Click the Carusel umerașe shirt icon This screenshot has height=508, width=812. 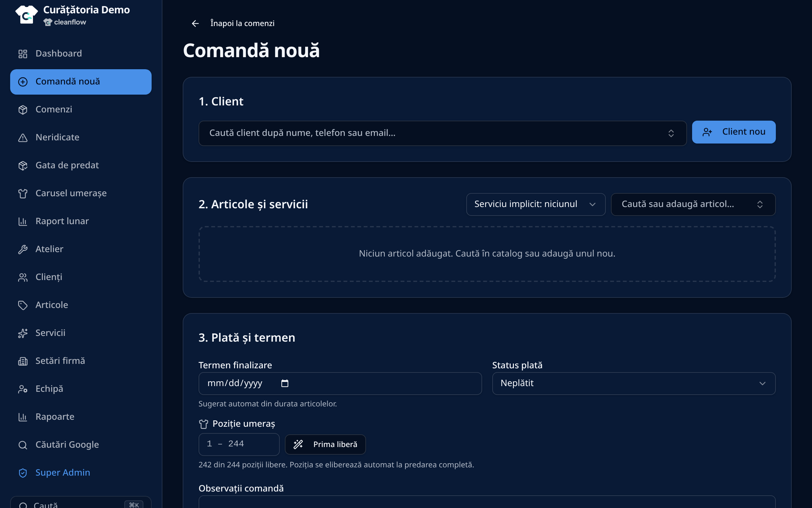(x=23, y=193)
